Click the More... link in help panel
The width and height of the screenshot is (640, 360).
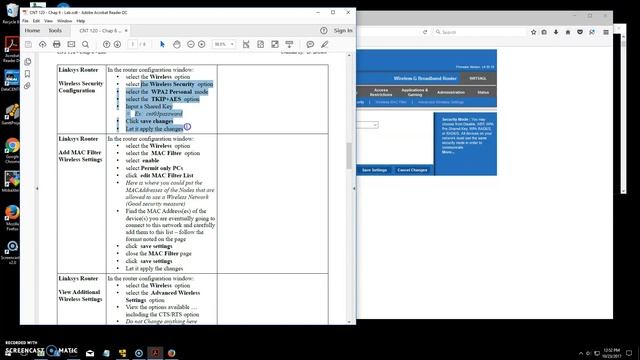pos(448,152)
